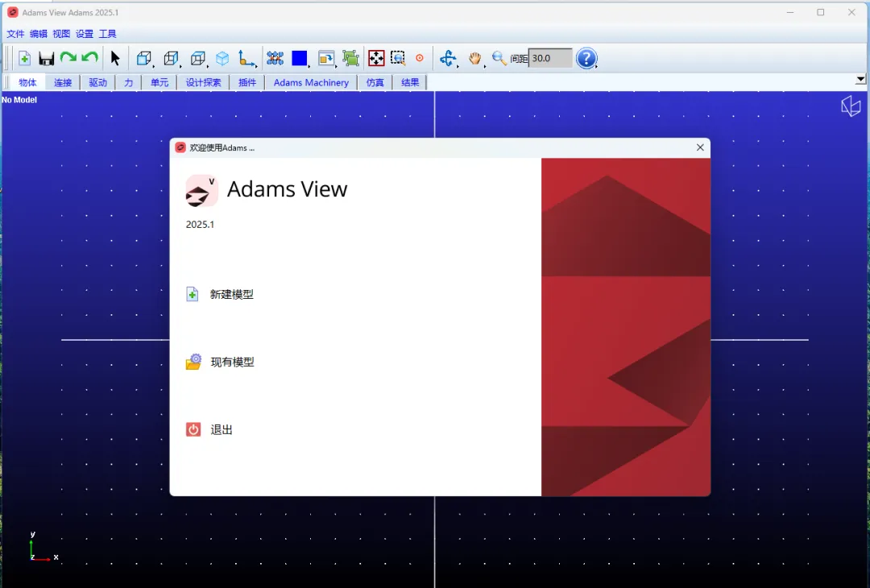The image size is (870, 588).
Task: Click the zoom box selection icon
Action: click(x=398, y=58)
